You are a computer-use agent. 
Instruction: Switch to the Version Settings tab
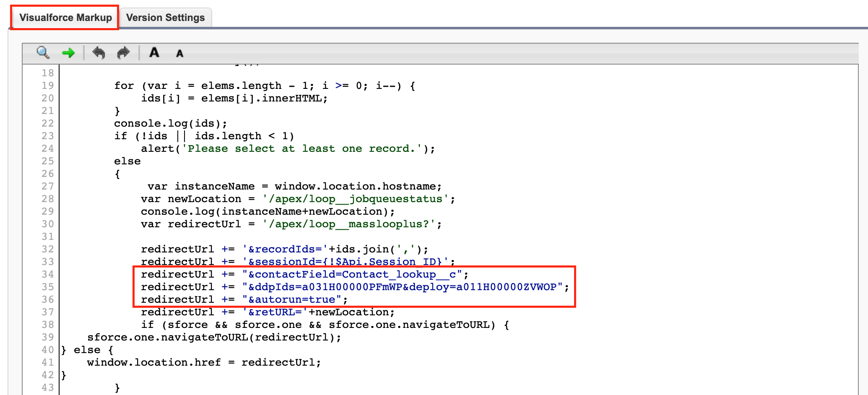(x=165, y=18)
